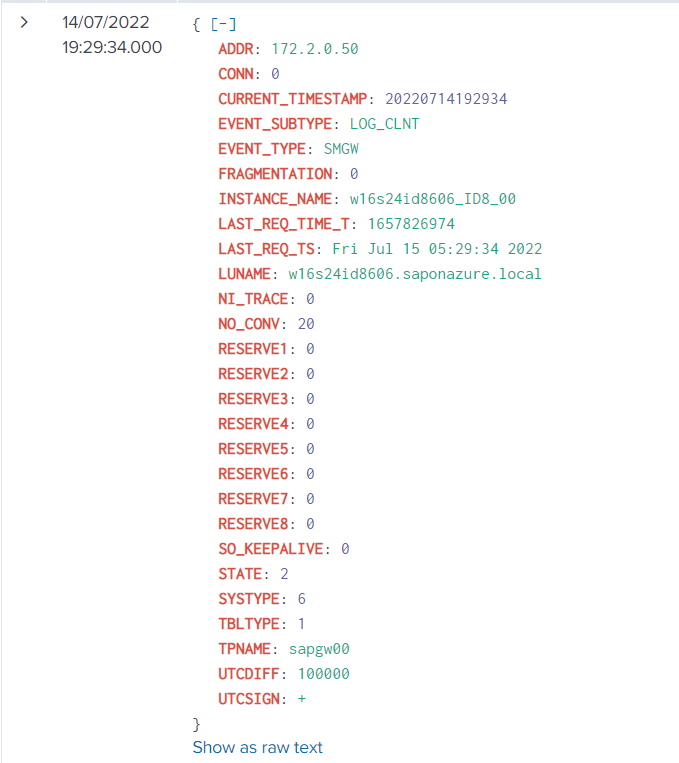The height and width of the screenshot is (763, 679).
Task: Select the STATE value 2
Action: point(284,573)
